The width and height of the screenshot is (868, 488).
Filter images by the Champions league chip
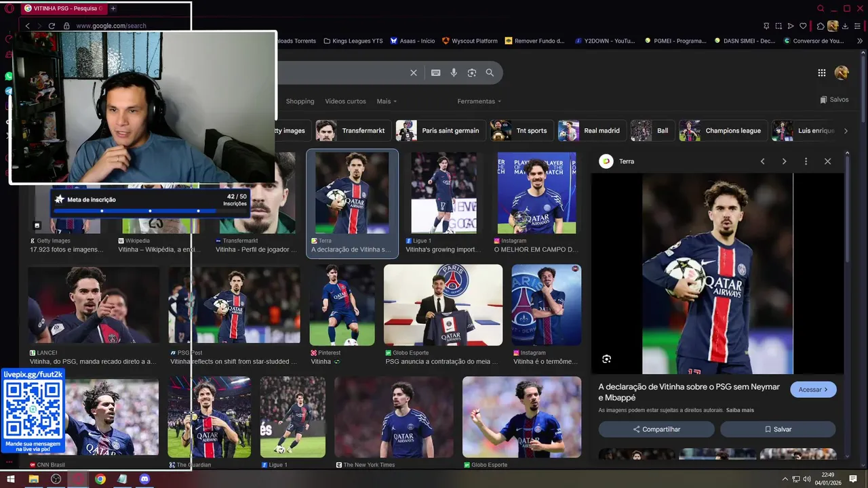point(723,131)
